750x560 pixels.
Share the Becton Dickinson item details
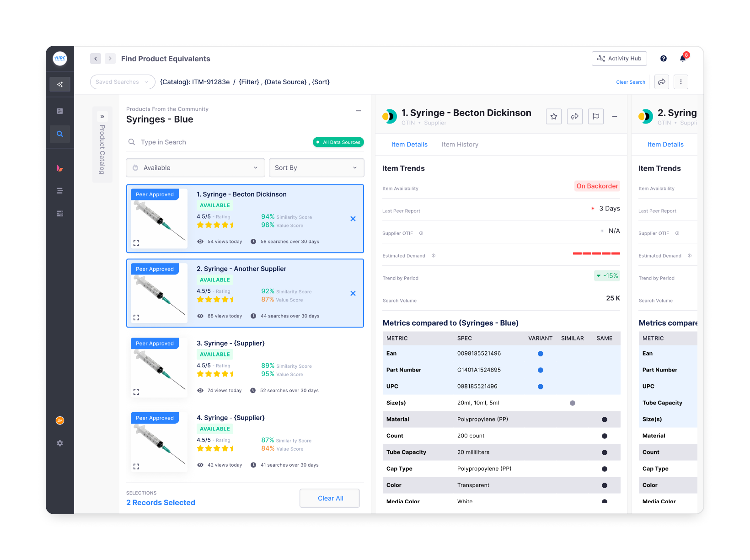click(575, 117)
